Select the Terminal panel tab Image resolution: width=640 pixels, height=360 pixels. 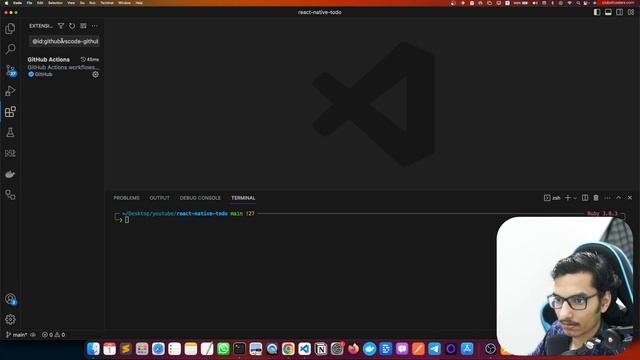243,198
